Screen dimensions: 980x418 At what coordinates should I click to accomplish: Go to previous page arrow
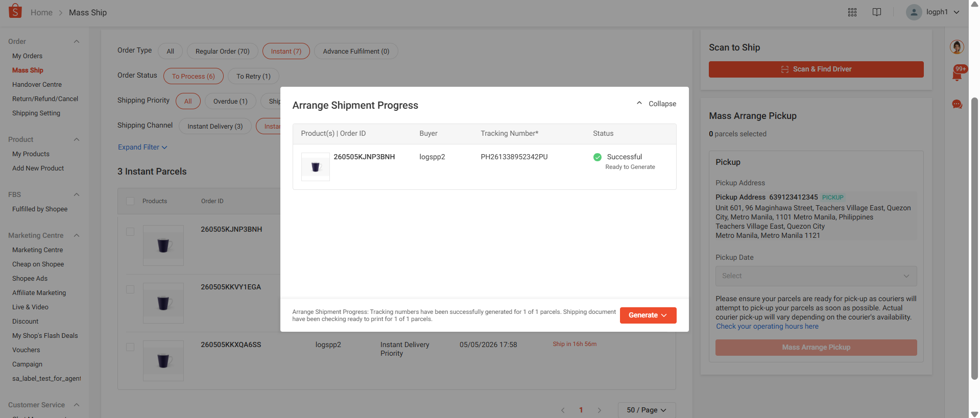[x=563, y=410]
